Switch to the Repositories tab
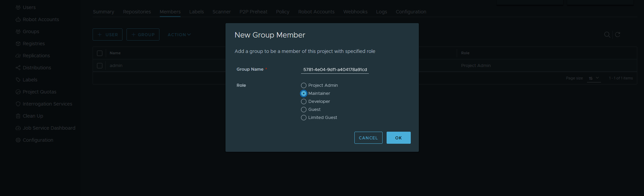The width and height of the screenshot is (644, 196). [x=137, y=12]
